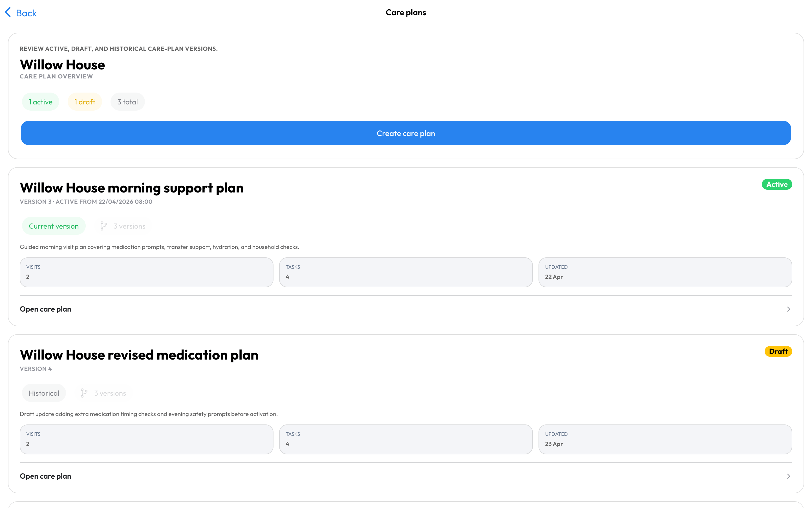Go back using the Back arrow icon
Screen dimensions: 812x508
tap(8, 12)
